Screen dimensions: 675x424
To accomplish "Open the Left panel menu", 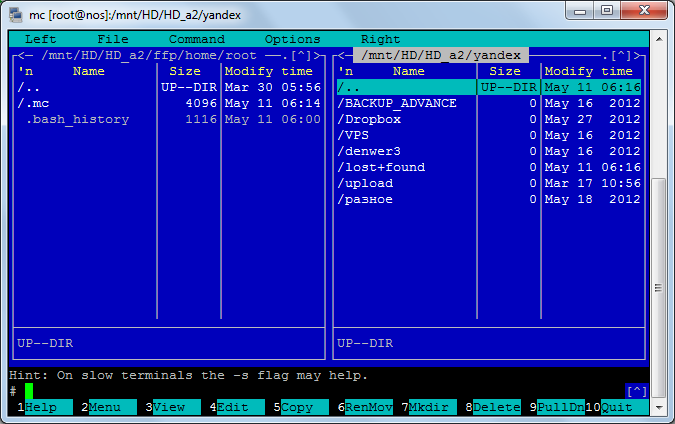I will click(x=40, y=39).
